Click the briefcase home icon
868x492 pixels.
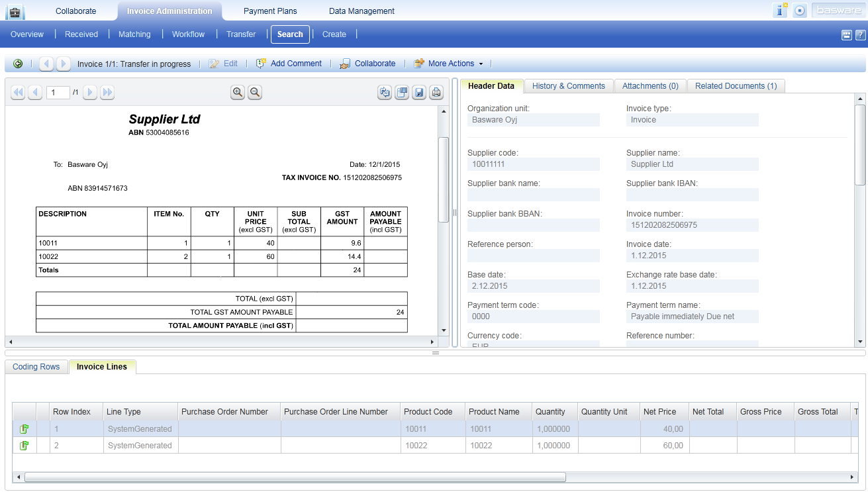(15, 11)
